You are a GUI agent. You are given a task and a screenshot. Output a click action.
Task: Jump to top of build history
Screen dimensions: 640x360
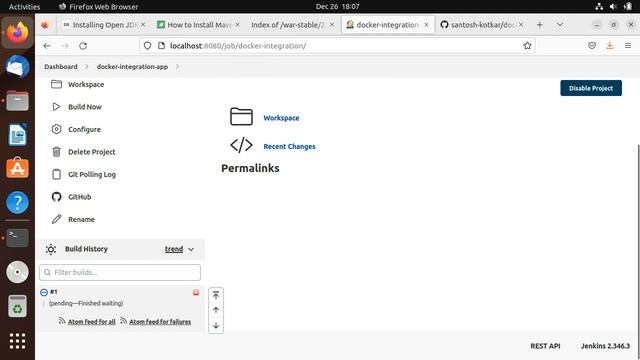[216, 295]
